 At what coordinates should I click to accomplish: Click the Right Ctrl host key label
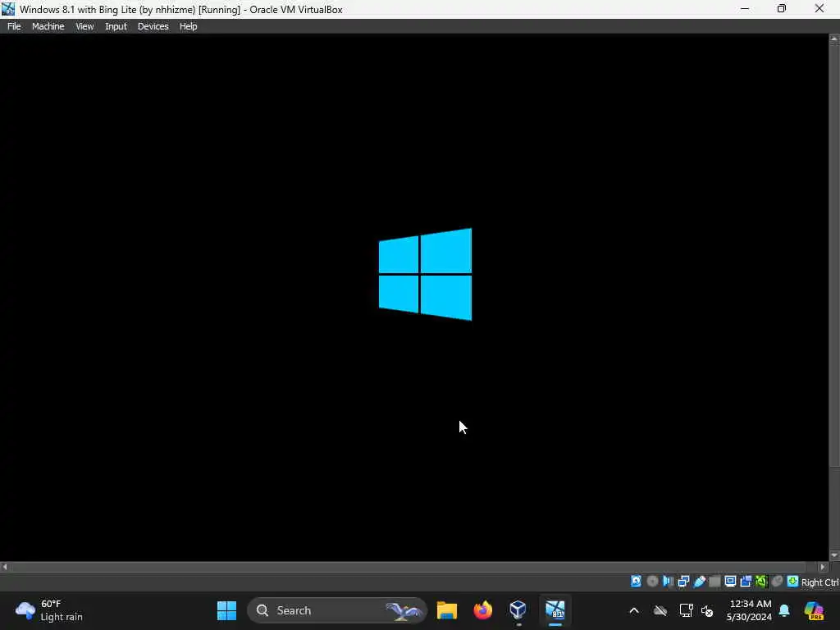(820, 582)
